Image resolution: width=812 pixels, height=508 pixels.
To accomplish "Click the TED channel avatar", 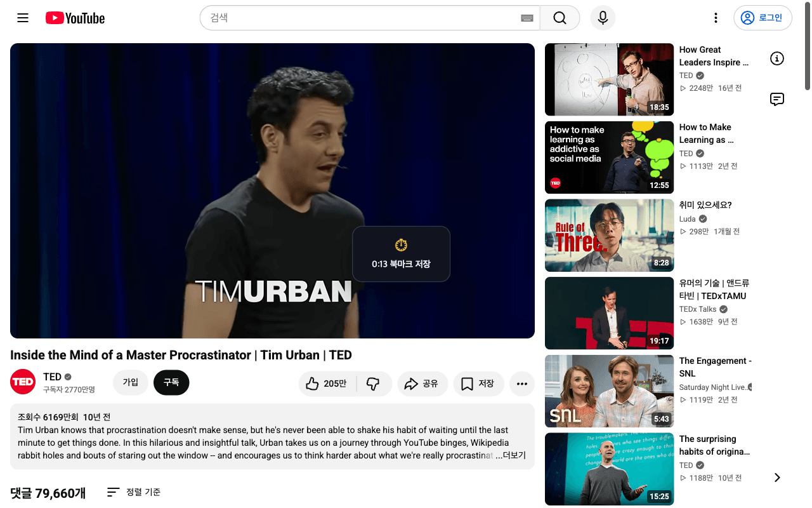I will [x=23, y=382].
